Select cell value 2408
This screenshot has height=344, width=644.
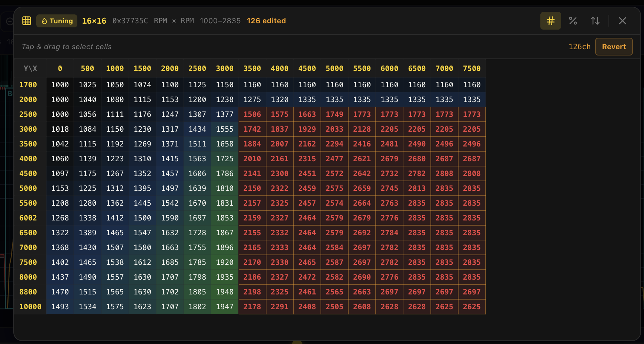(x=307, y=307)
